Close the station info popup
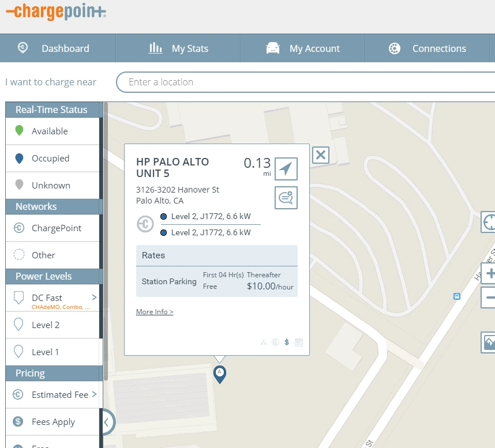The height and width of the screenshot is (448, 495). [321, 155]
